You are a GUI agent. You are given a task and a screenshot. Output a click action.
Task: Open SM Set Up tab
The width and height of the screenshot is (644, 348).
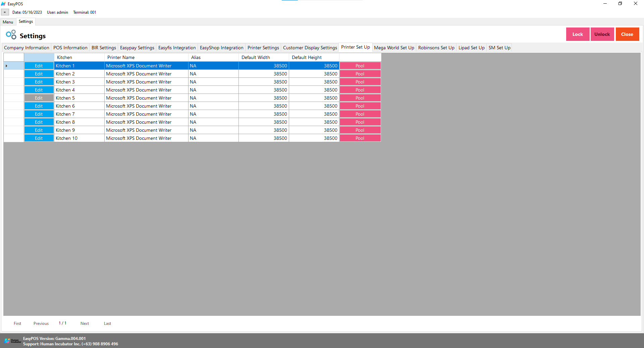499,48
